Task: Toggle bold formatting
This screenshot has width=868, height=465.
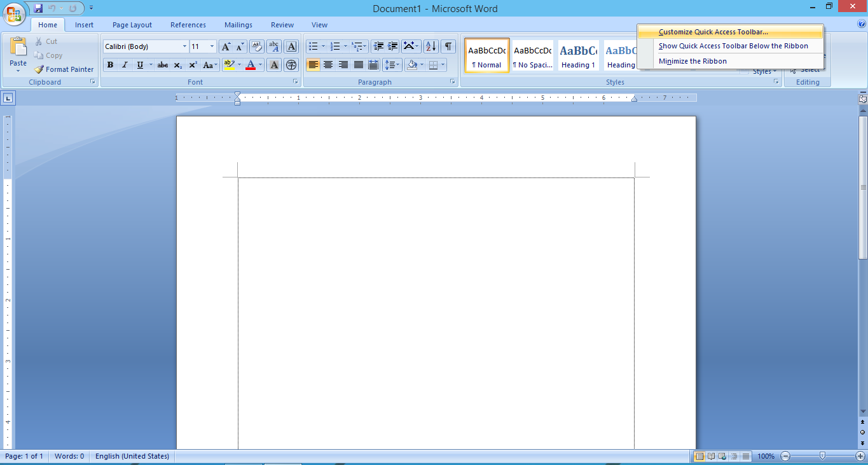Action: coord(110,64)
